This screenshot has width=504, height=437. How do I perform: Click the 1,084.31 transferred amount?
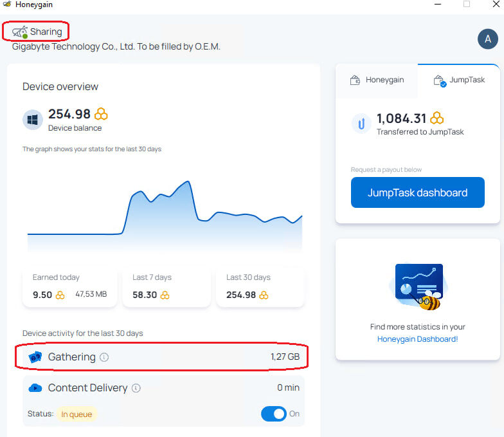[x=401, y=118]
